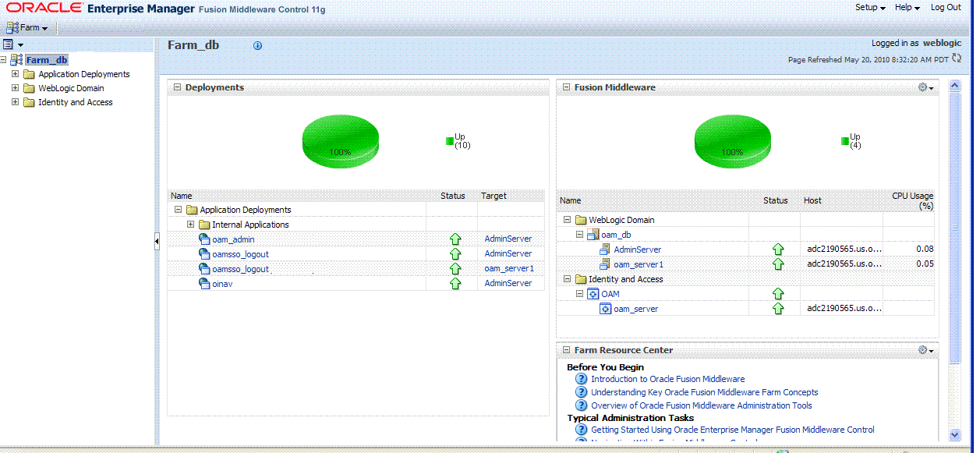This screenshot has width=980, height=453.
Task: Open Getting Started Using Fusion Middleware Control
Action: point(732,430)
